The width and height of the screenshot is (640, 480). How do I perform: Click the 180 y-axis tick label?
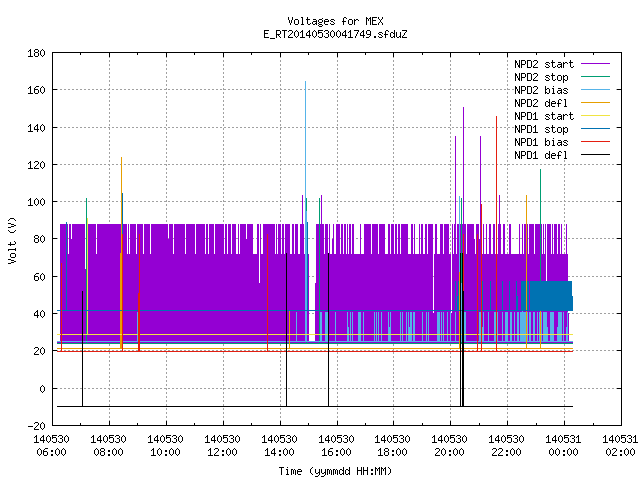point(36,53)
